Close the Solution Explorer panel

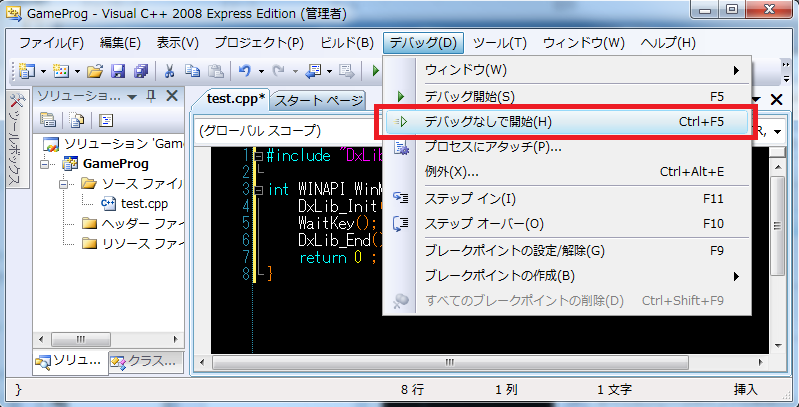pyautogui.click(x=172, y=96)
